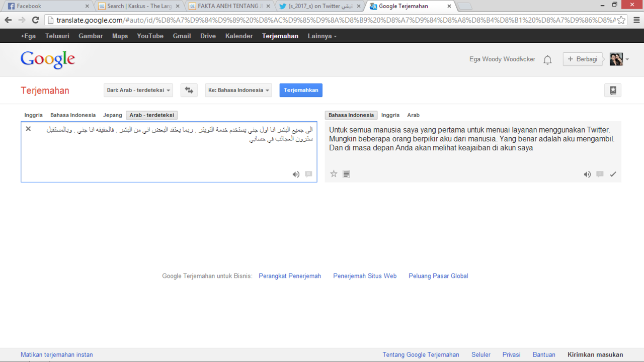Open the Ke: Bahasa Indonesia dropdown

(x=238, y=90)
